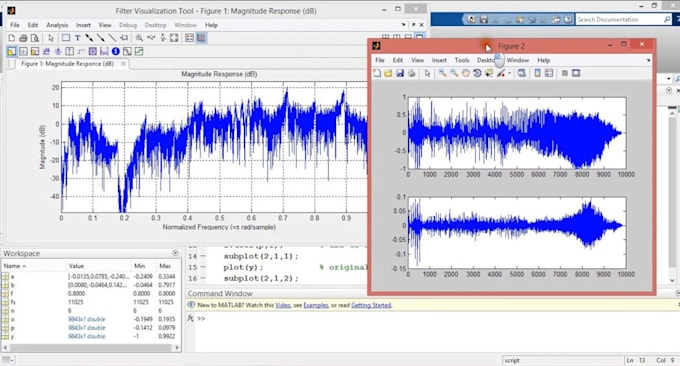Open MATLAB Help question mark icon
Image resolution: width=680 pixels, height=366 pixels.
point(567,20)
